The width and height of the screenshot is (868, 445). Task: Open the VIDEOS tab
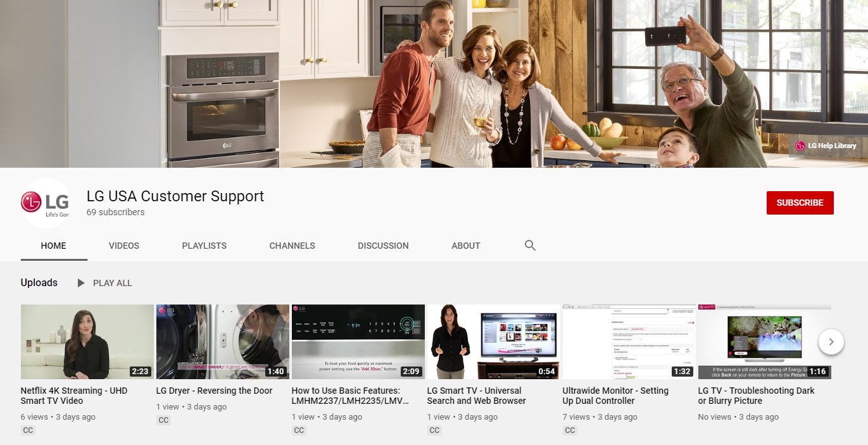point(124,246)
